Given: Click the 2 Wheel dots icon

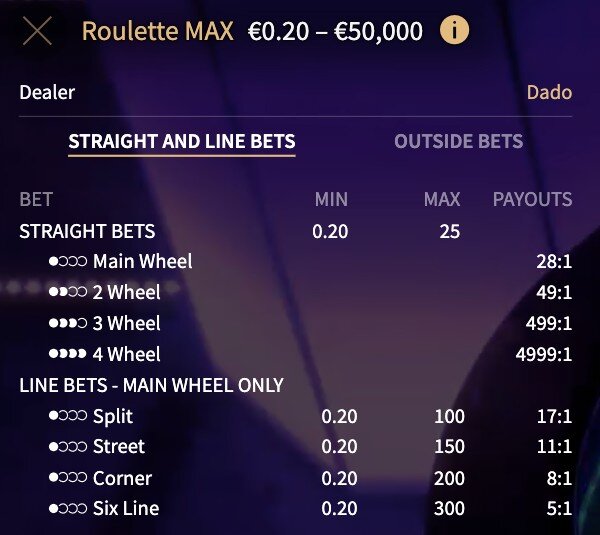Looking at the screenshot, I should (x=68, y=292).
